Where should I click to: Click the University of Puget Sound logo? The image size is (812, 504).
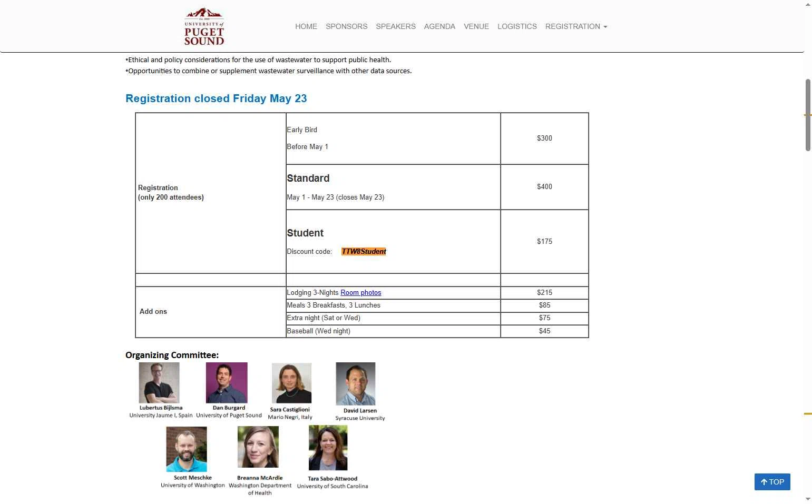coord(204,27)
